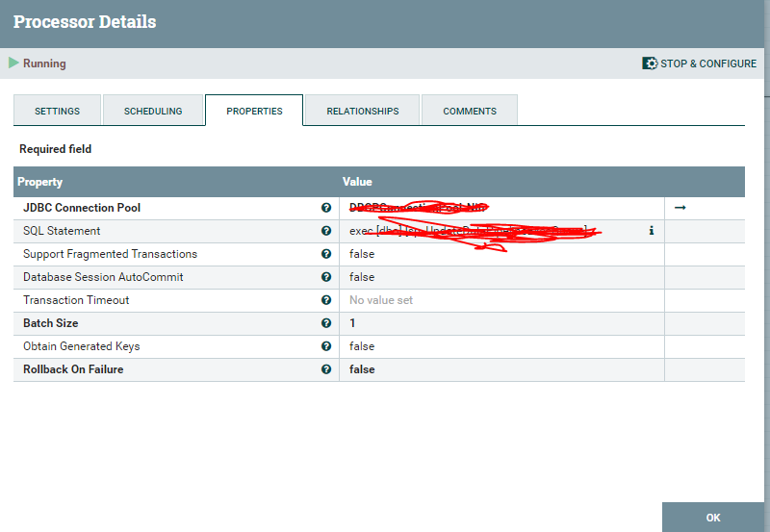
Task: Show help icon for Batch Size
Action: pos(326,323)
